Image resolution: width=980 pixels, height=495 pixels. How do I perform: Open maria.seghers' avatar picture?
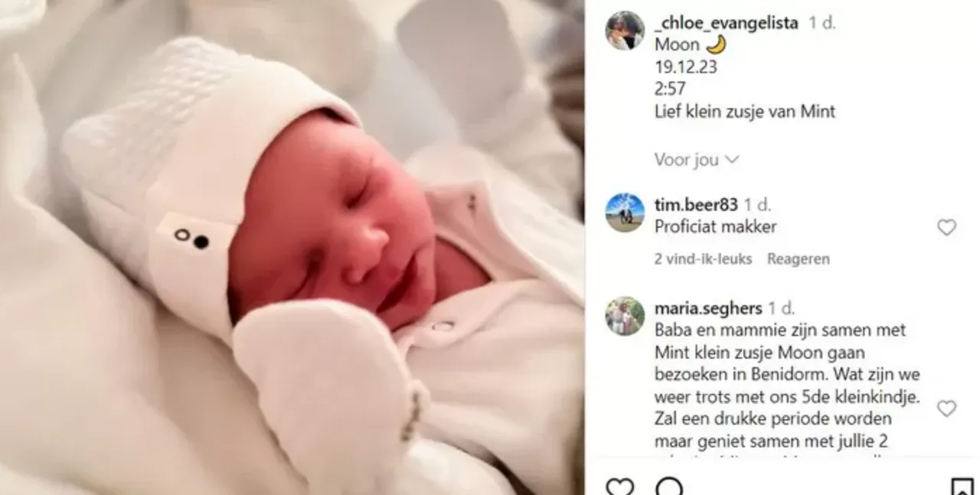pos(625,316)
